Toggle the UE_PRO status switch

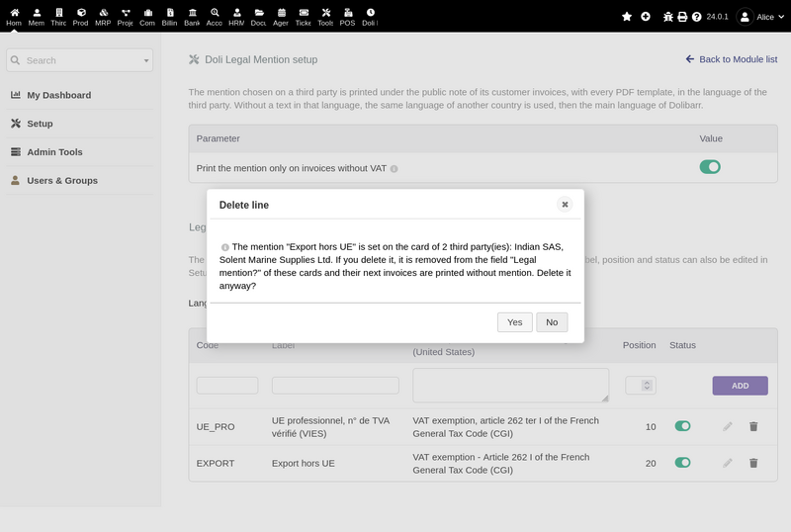682,426
